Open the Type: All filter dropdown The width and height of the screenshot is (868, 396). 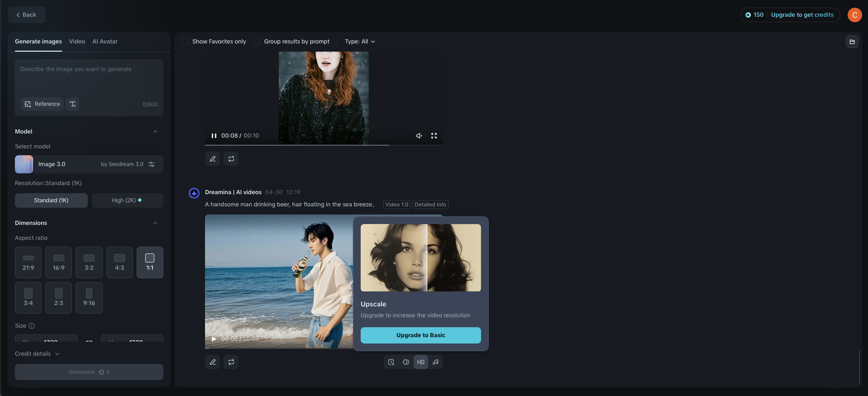point(360,42)
